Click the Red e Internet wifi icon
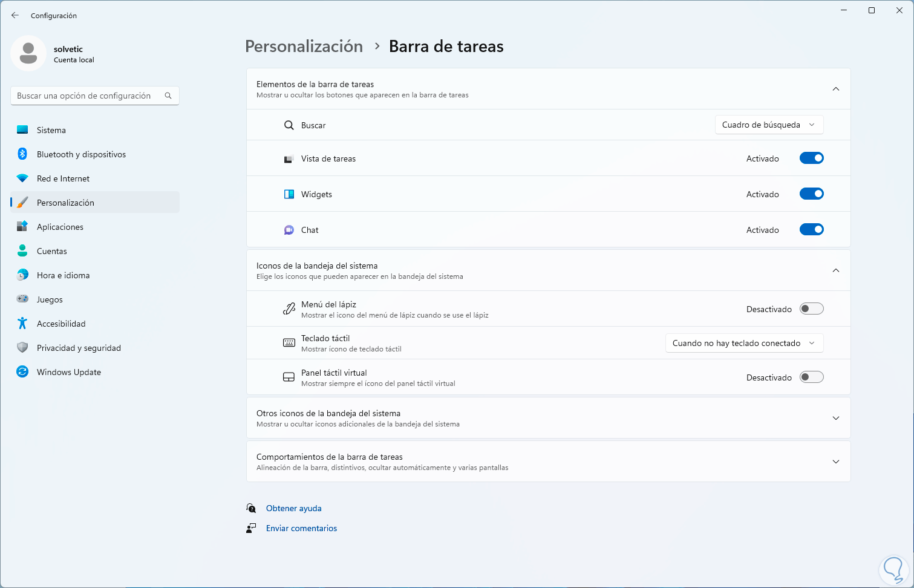914x588 pixels. coord(22,178)
